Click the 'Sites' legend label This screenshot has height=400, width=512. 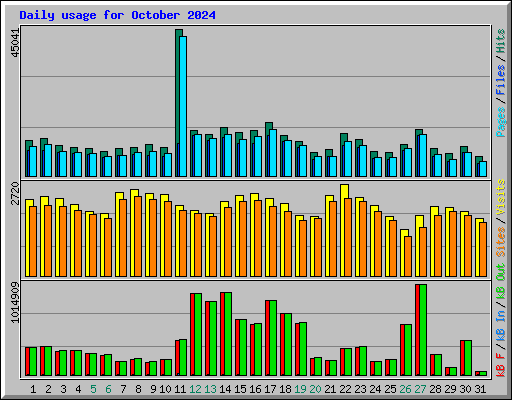pyautogui.click(x=501, y=242)
